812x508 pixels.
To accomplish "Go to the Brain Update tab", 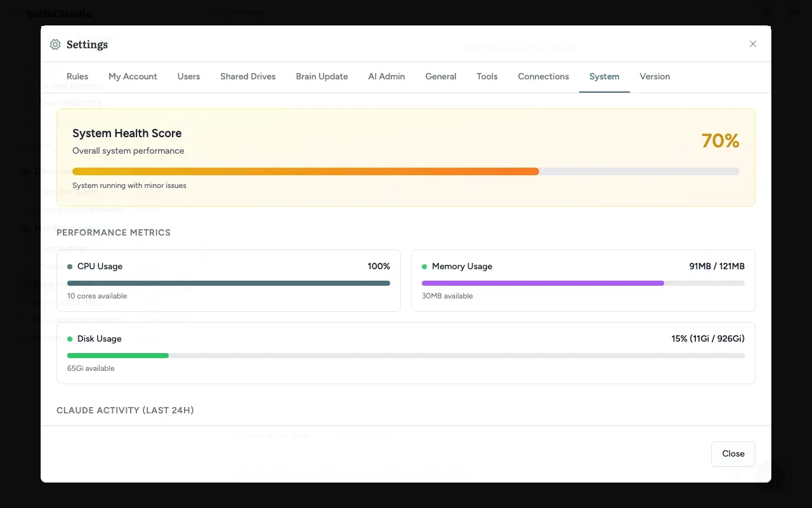I will (x=322, y=76).
